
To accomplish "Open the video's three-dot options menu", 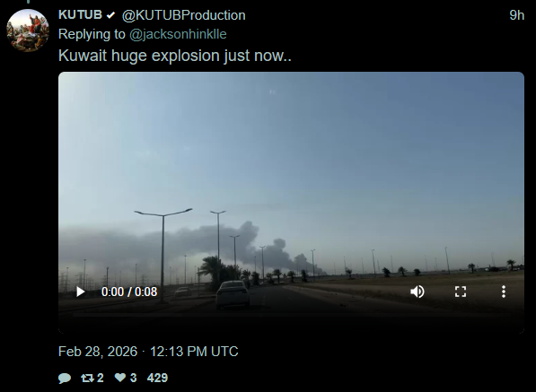I will pyautogui.click(x=504, y=292).
